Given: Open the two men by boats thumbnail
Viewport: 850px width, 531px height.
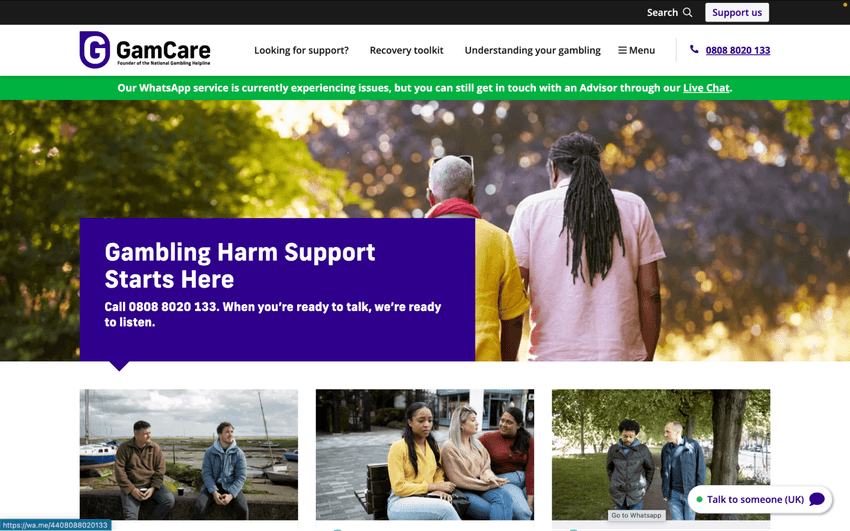Looking at the screenshot, I should 189,455.
